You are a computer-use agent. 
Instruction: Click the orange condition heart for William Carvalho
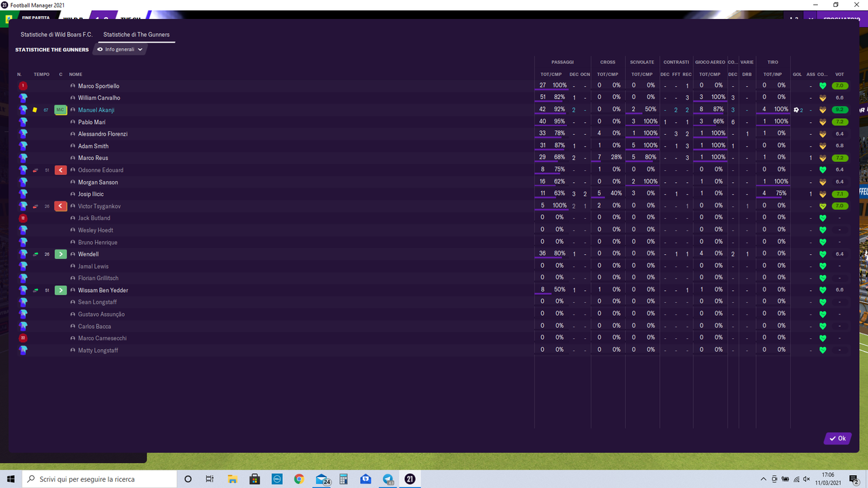click(823, 98)
